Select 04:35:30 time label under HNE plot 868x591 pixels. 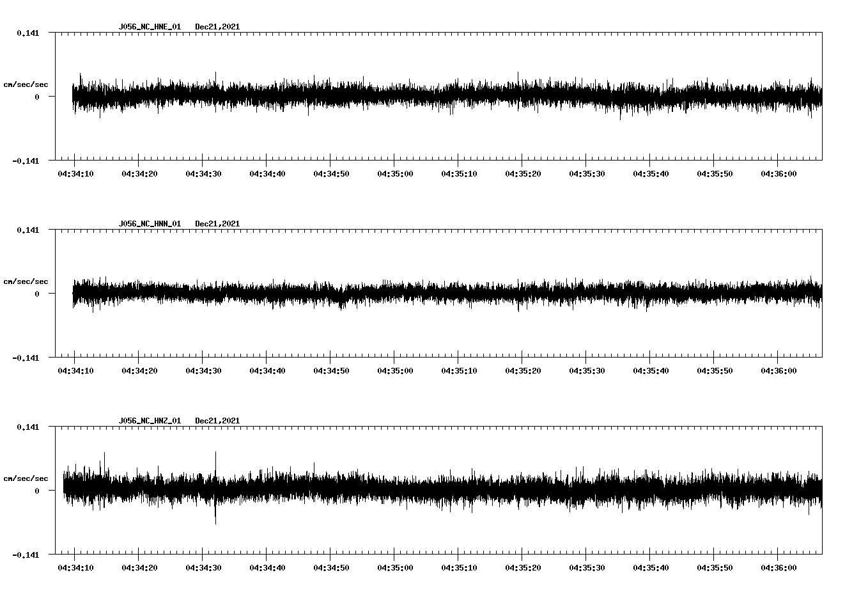click(587, 174)
